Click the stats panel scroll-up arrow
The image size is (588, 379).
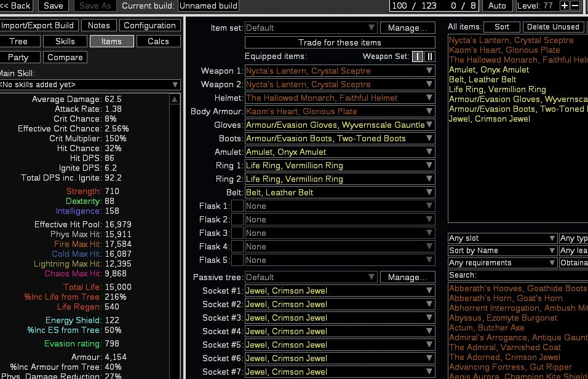pyautogui.click(x=175, y=100)
